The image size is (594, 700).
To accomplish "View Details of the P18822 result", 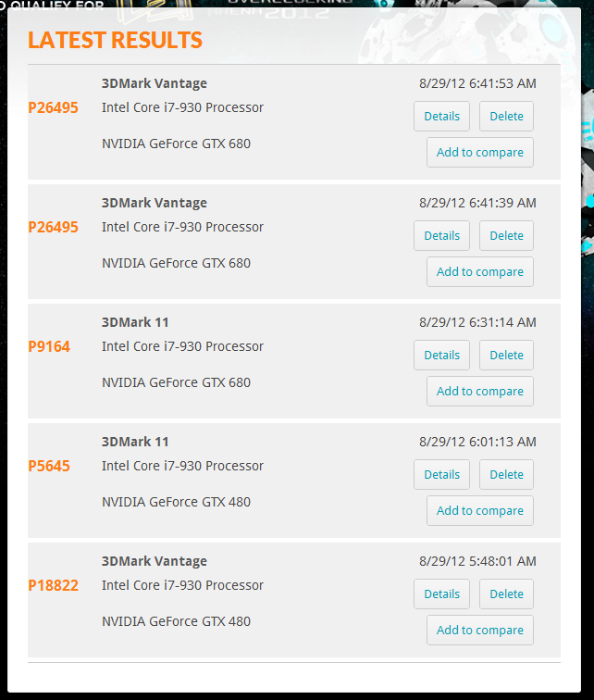I will (441, 594).
